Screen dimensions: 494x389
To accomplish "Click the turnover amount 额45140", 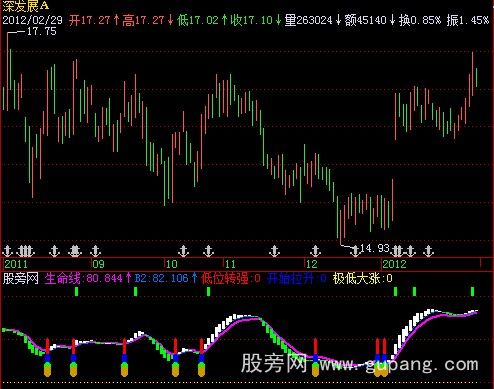I will pyautogui.click(x=365, y=20).
